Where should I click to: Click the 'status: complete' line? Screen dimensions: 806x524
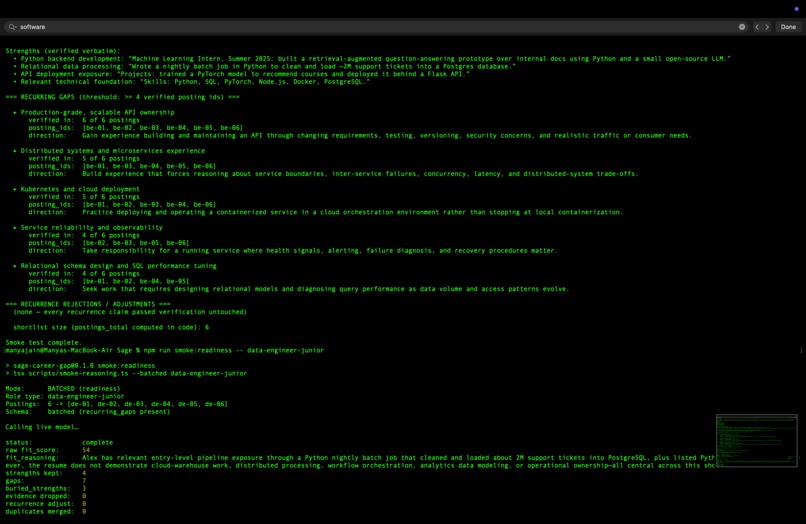click(x=59, y=442)
